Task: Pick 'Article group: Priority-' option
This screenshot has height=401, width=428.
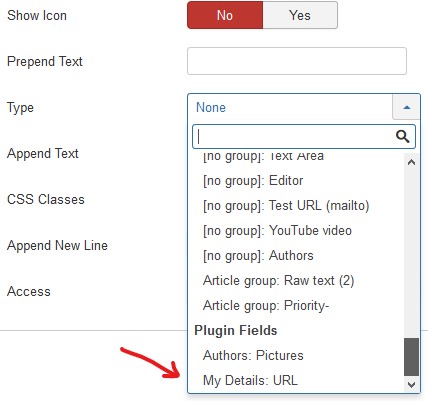Action: (299, 306)
